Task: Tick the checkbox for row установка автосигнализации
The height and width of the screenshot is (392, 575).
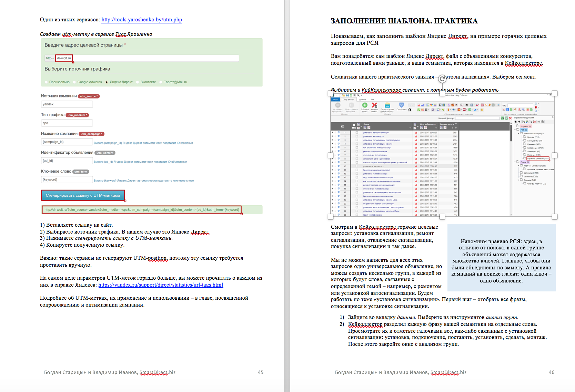Action: pyautogui.click(x=357, y=133)
